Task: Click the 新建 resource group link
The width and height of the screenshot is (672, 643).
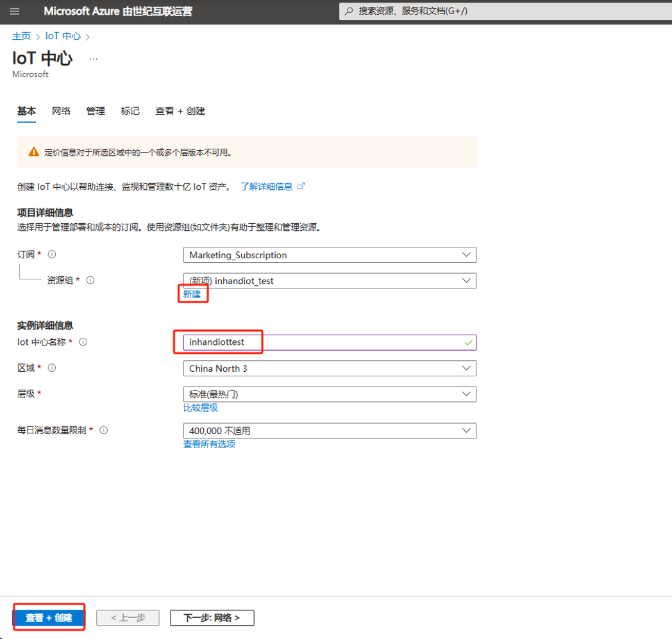Action: [192, 294]
